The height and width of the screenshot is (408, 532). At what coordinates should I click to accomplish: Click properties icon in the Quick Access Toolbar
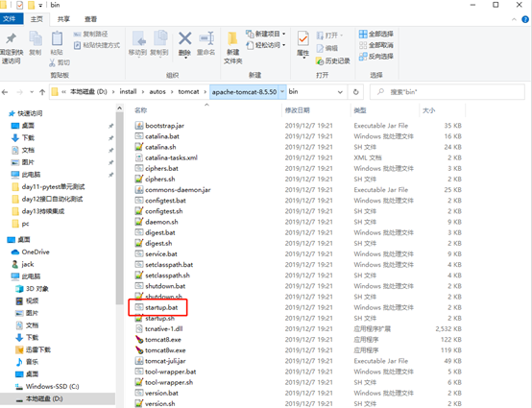pos(19,5)
